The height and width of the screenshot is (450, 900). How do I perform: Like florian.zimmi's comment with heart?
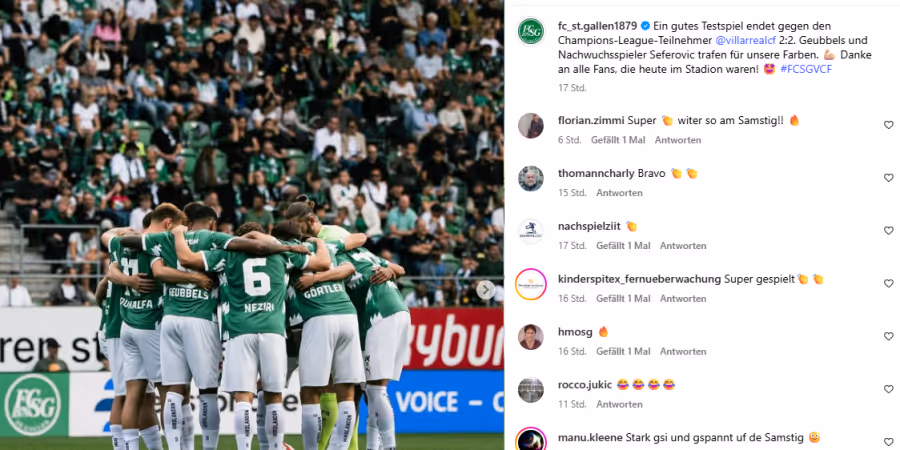click(x=889, y=125)
